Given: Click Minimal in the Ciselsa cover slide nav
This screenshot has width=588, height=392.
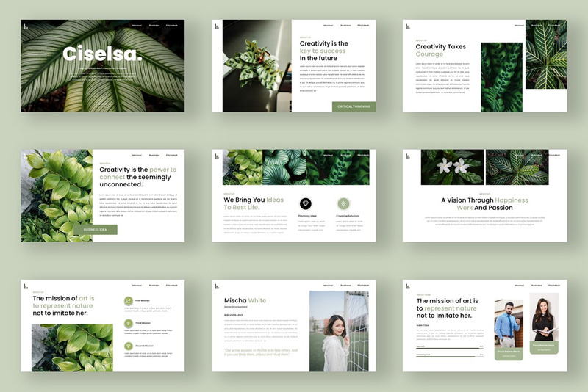Looking at the screenshot, I should click(x=137, y=25).
